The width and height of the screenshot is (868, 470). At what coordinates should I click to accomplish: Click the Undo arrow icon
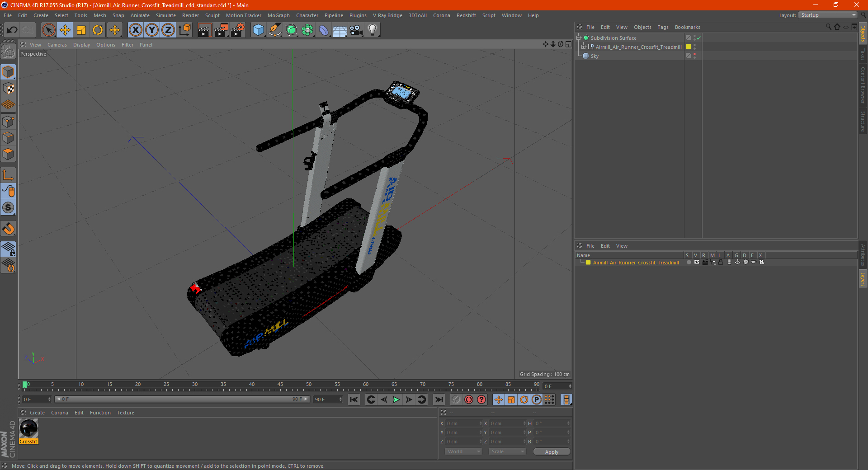tap(12, 30)
